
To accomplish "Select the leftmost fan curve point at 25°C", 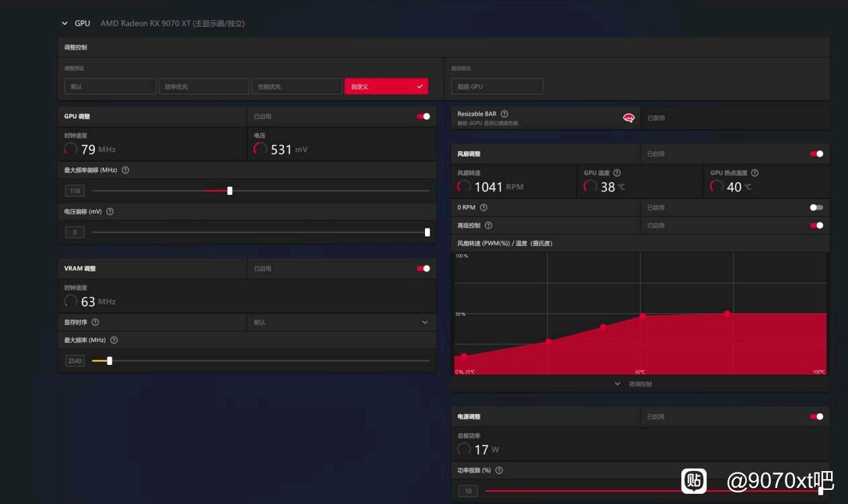I will [x=464, y=356].
